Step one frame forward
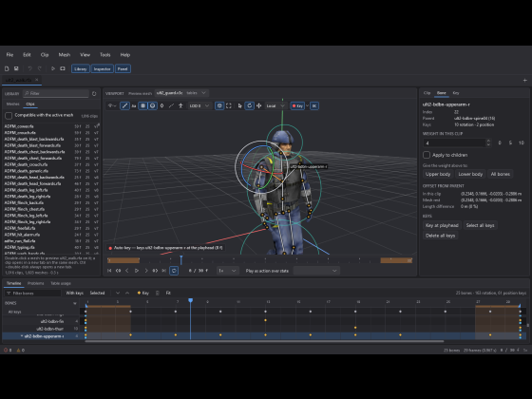532x399 pixels. tap(146, 271)
